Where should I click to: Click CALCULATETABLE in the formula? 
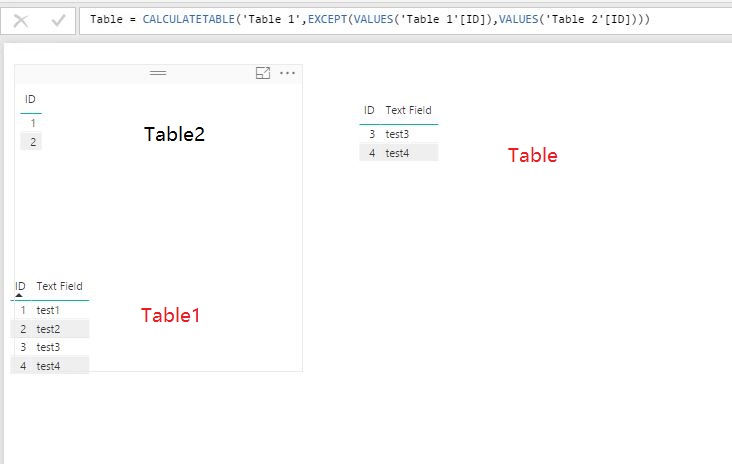pos(188,19)
